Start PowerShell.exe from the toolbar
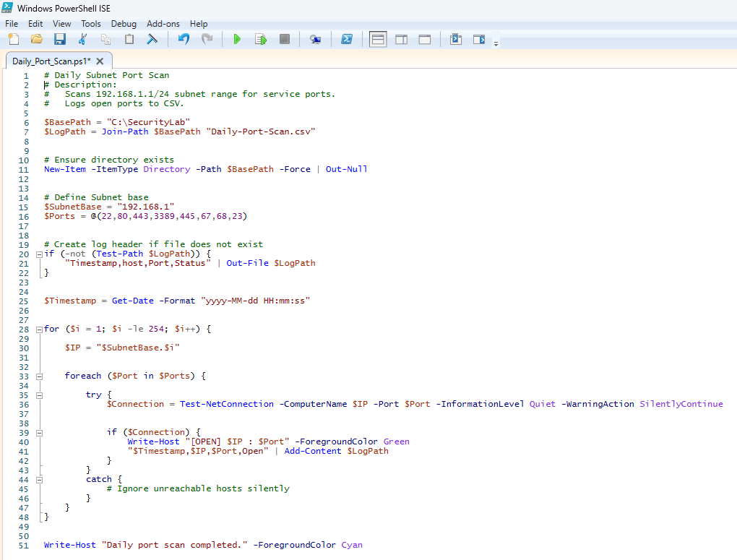737x560 pixels. 347,39
